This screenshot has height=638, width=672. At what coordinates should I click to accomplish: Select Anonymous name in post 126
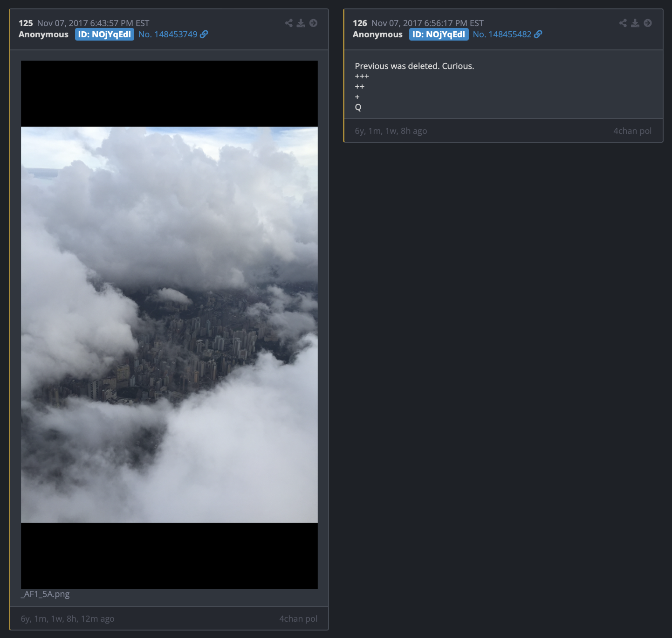pyautogui.click(x=377, y=35)
